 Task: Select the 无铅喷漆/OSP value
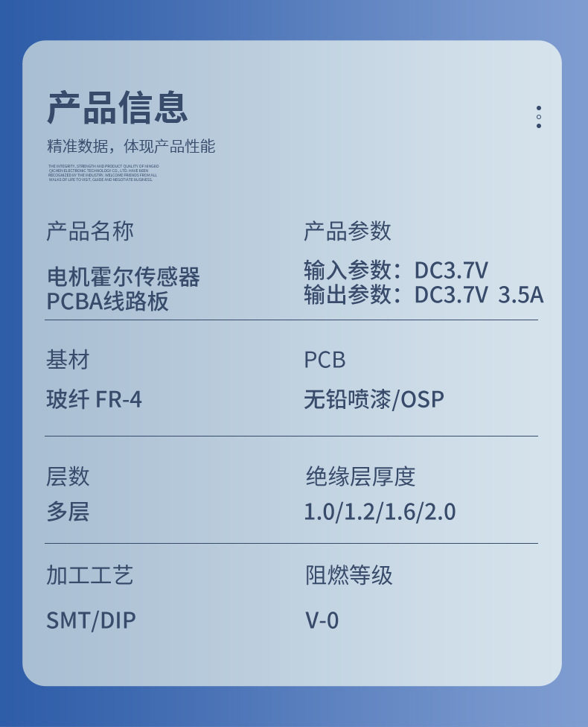pyautogui.click(x=374, y=400)
